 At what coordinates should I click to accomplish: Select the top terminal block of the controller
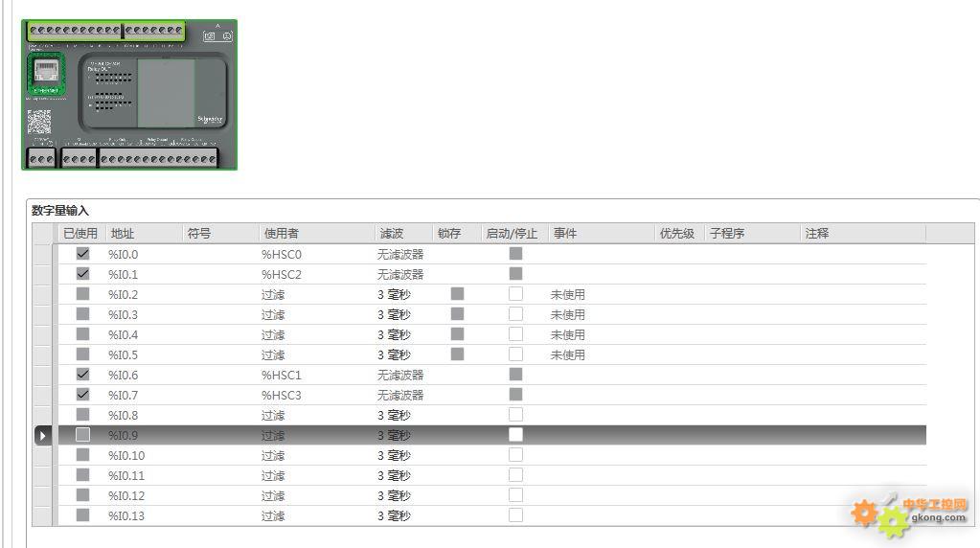point(105,30)
